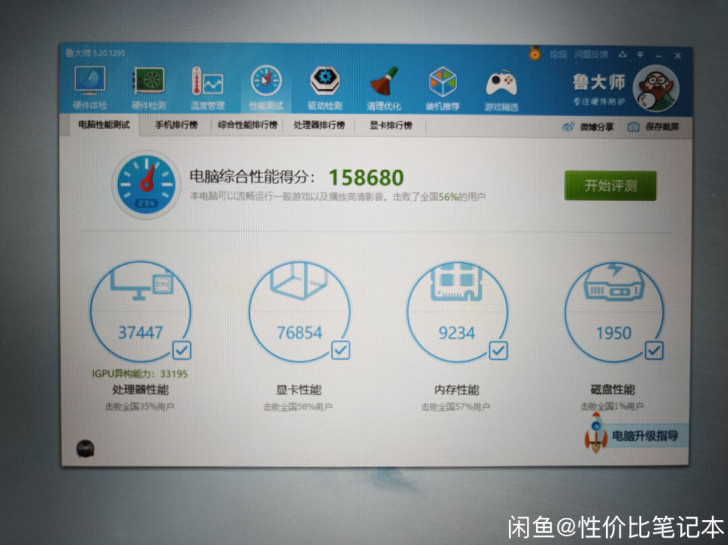The height and width of the screenshot is (545, 728).
Task: Click the small round icon at bottom-left corner
Action: [85, 448]
